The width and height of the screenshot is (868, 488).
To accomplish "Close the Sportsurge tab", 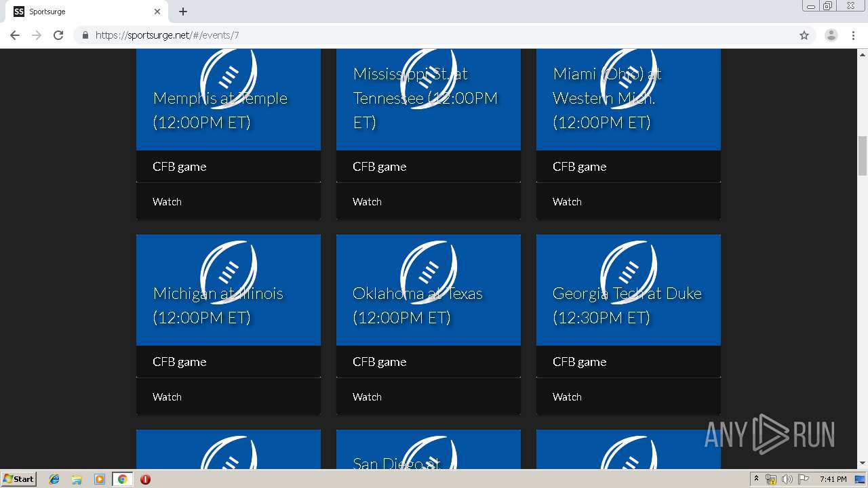I will point(157,12).
